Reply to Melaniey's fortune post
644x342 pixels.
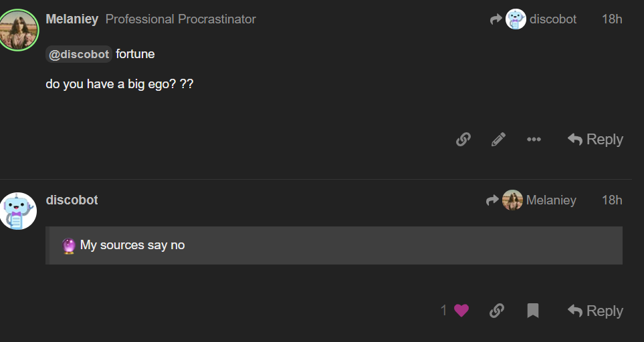click(595, 139)
